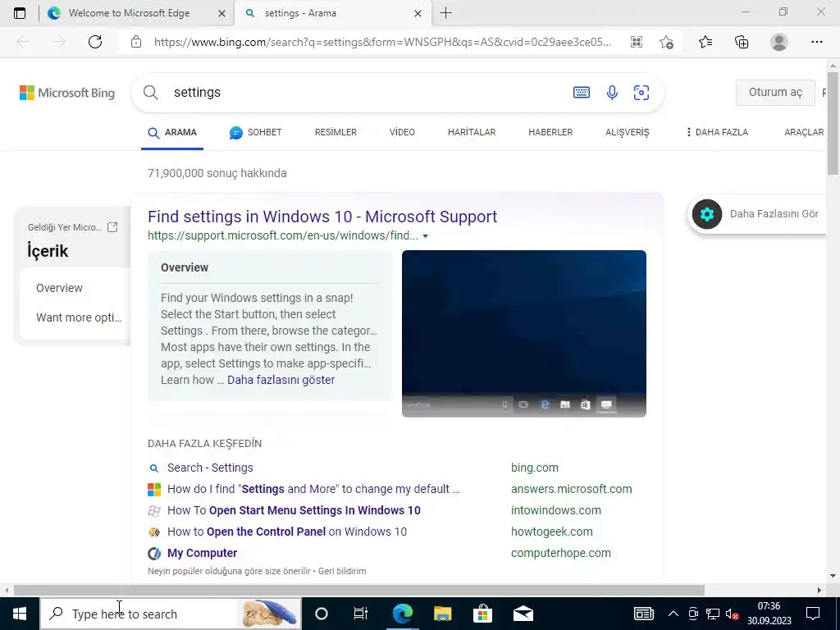Open Settings and More answers link
The height and width of the screenshot is (630, 840).
(313, 489)
